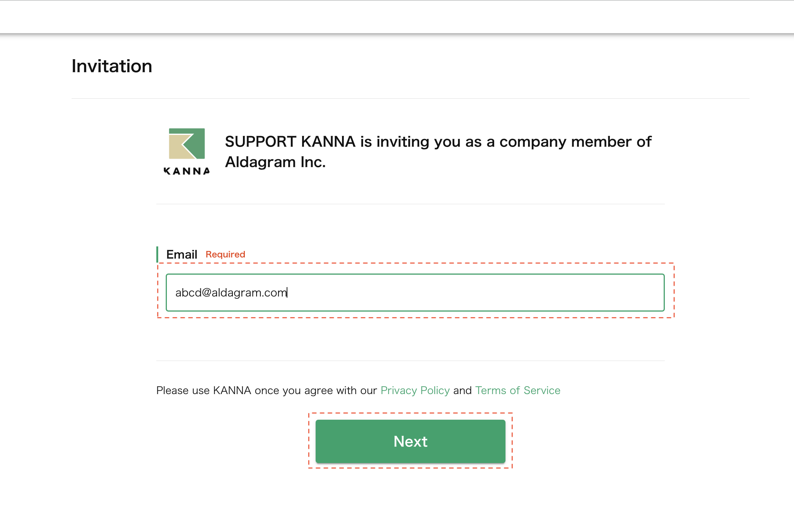The width and height of the screenshot is (794, 532).
Task: Click the KANNA wordmark below the logo
Action: [x=187, y=171]
